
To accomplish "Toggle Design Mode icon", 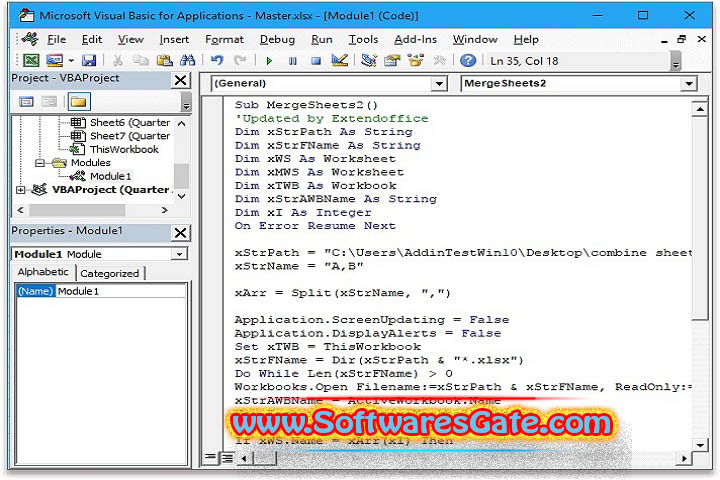I will (340, 61).
